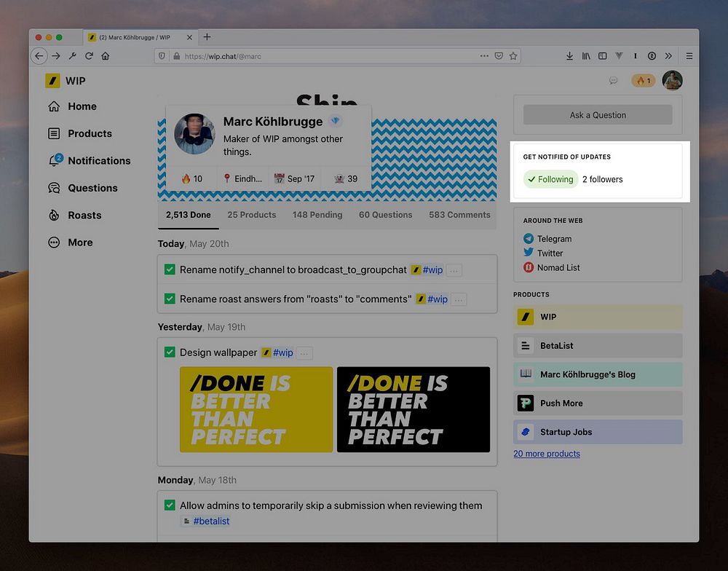Open the black Done Is Better wallpaper
This screenshot has height=571, width=728.
[x=414, y=409]
